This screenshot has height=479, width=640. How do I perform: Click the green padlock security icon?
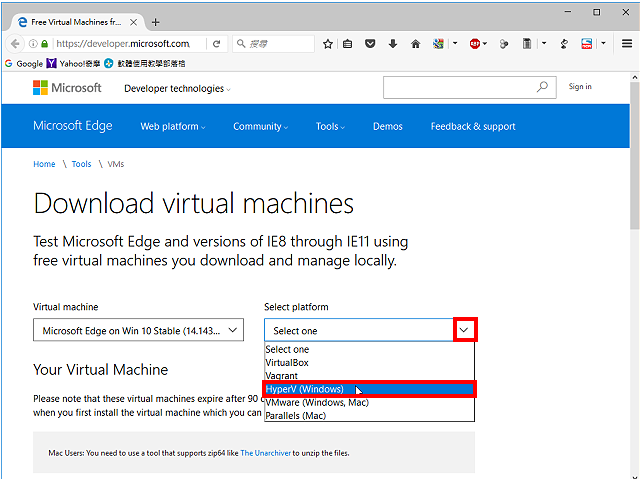point(45,44)
